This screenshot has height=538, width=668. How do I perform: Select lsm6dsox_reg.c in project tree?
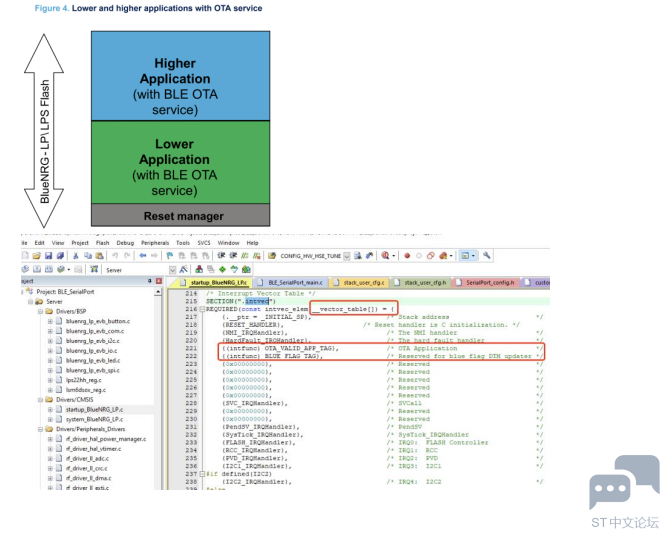[x=86, y=390]
